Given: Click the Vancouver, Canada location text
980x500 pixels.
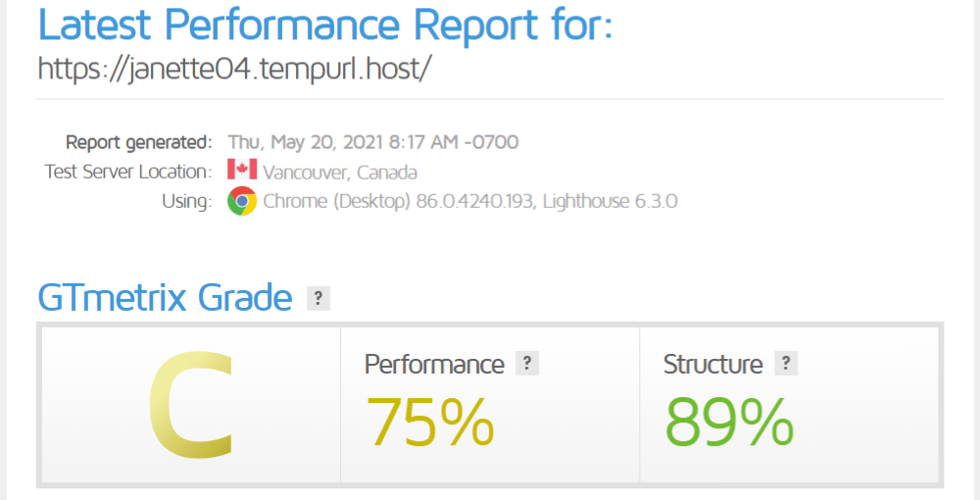Looking at the screenshot, I should [x=340, y=173].
